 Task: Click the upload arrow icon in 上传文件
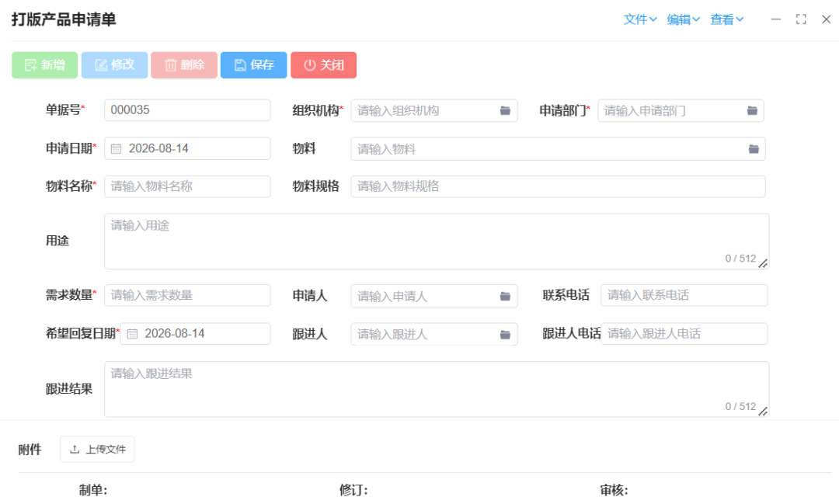(x=75, y=450)
